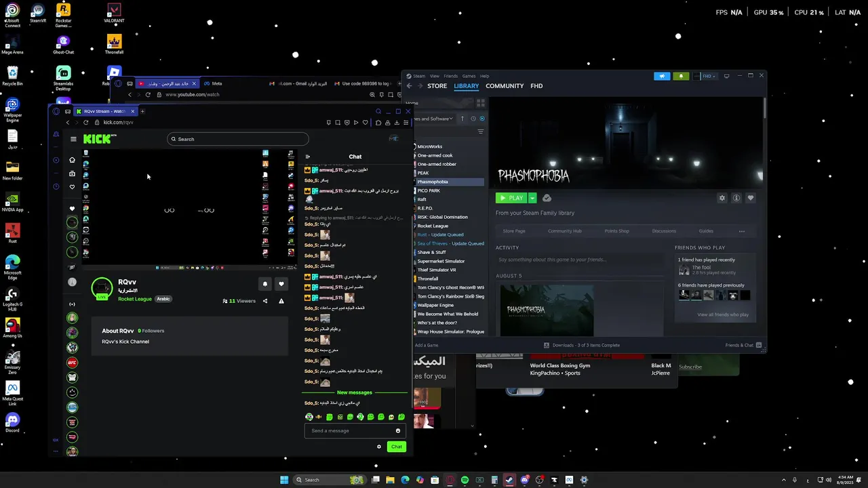This screenshot has width=868, height=488.
Task: Collapse the Kick chat panel icon
Action: point(307,157)
